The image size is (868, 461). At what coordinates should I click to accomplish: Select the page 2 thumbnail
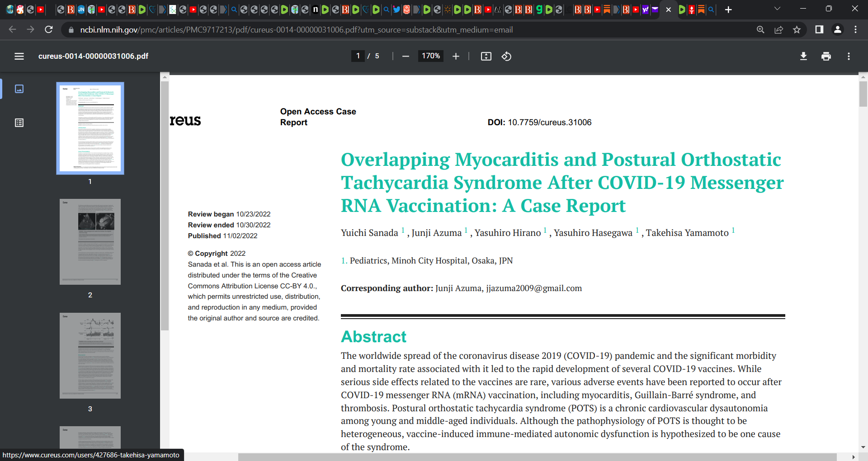click(x=90, y=242)
